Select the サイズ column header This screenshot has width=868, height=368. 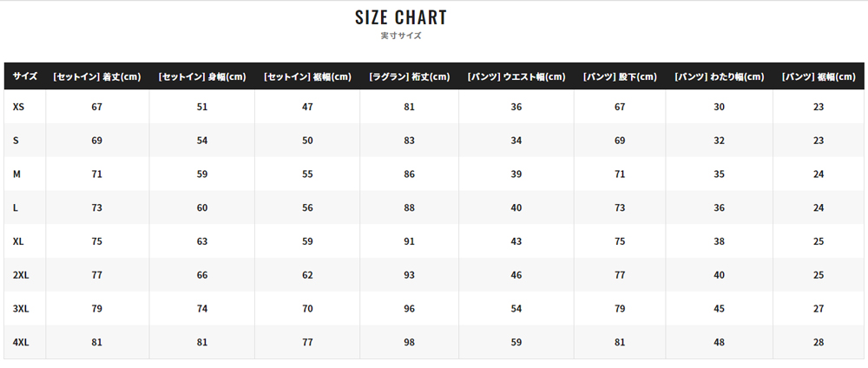pyautogui.click(x=25, y=76)
